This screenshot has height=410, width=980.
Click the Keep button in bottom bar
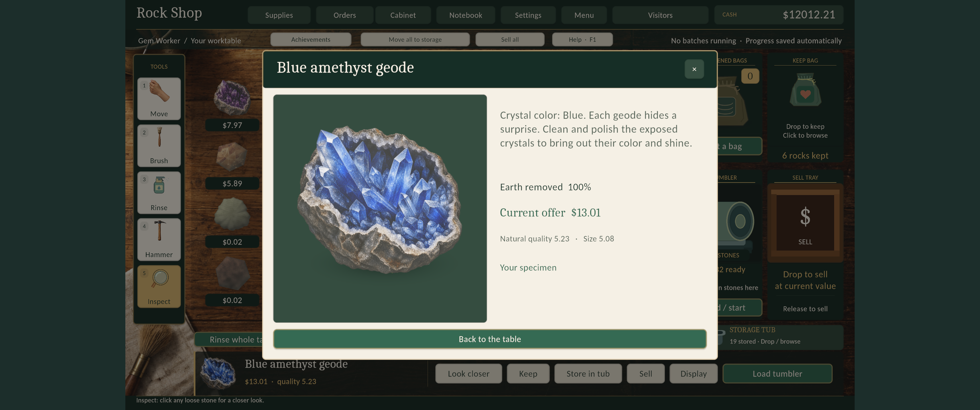528,374
